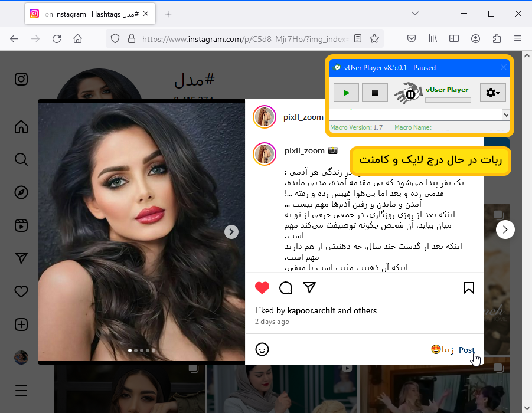The width and height of the screenshot is (532, 413).
Task: Click the #مدل hashtag heading
Action: pos(194,80)
